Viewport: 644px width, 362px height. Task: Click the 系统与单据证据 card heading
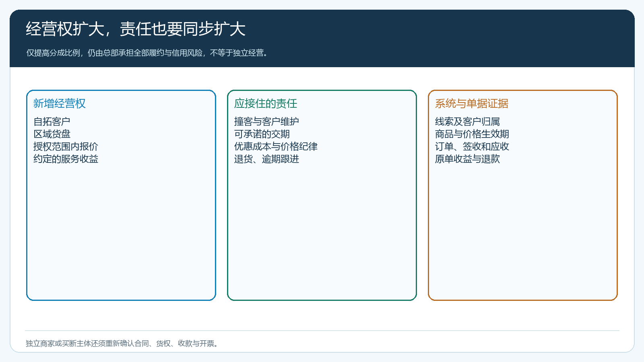coord(471,103)
